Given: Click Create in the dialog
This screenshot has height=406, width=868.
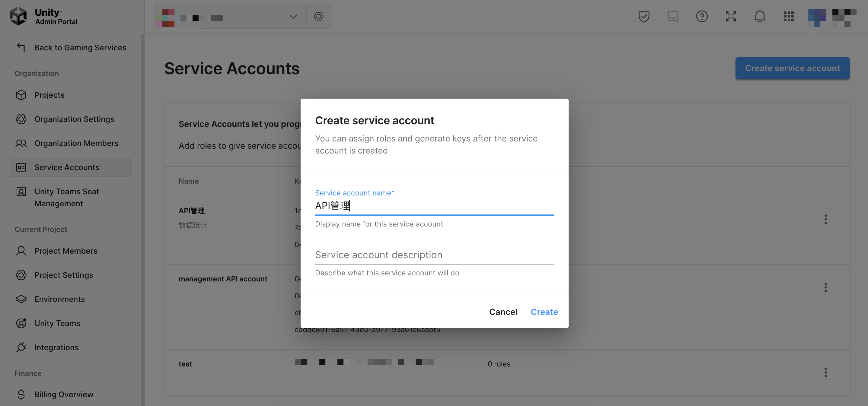Looking at the screenshot, I should (544, 312).
